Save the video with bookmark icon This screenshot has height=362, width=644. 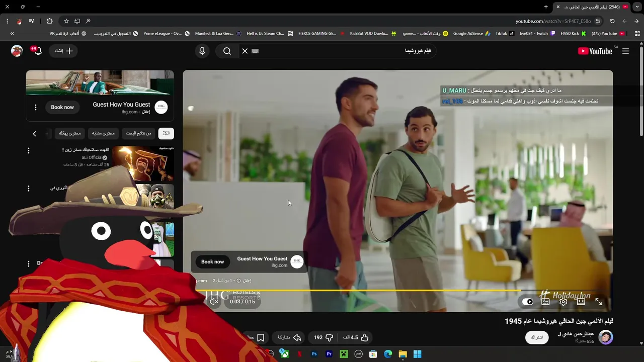pyautogui.click(x=261, y=337)
